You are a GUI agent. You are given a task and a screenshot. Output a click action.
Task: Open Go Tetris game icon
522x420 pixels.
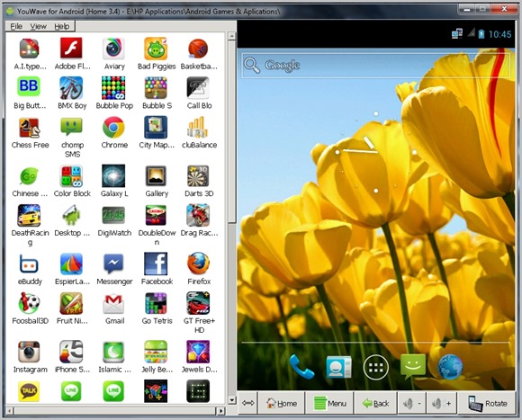pos(156,303)
